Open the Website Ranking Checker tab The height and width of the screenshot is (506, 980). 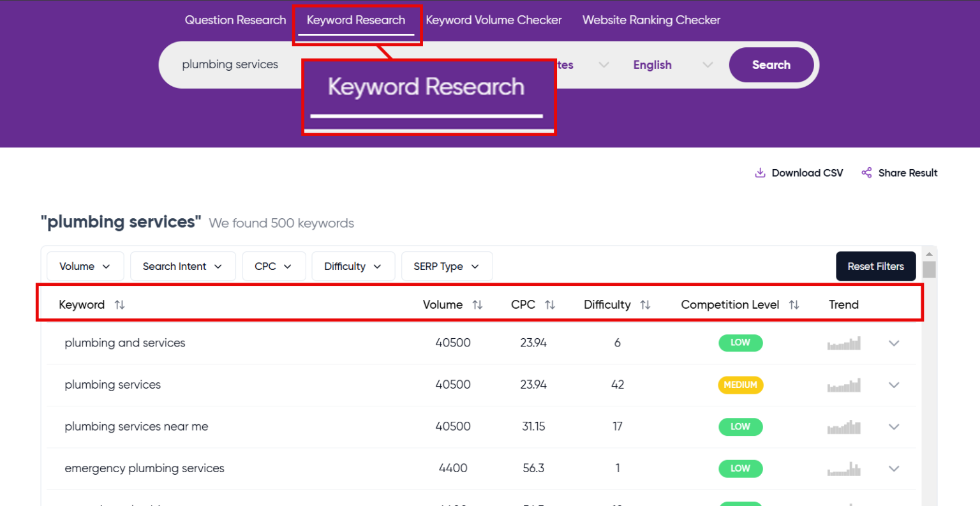click(x=651, y=20)
